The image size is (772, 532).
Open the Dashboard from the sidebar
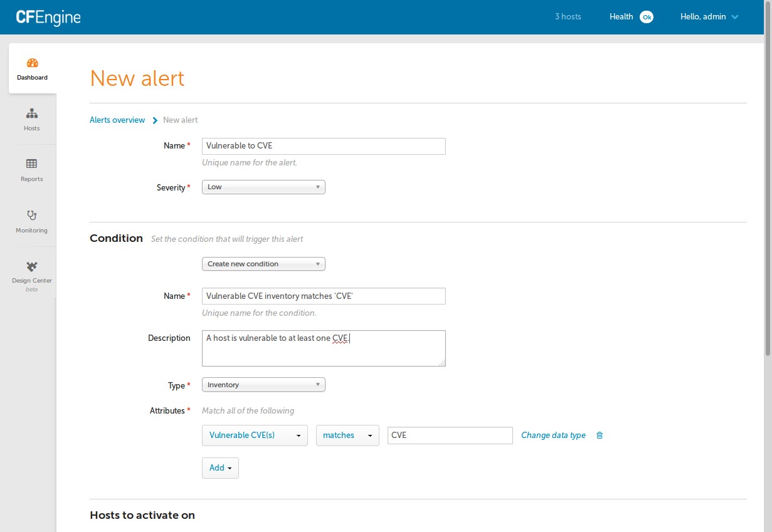tap(31, 68)
